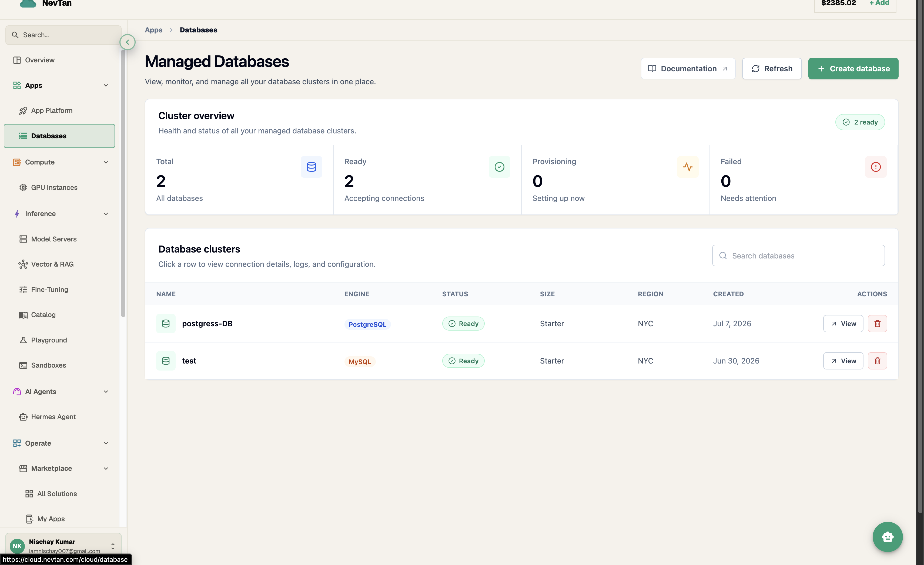Click the Jun 30, 2026 date

[x=736, y=361]
